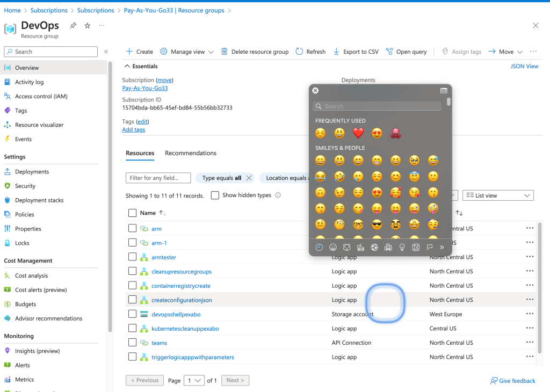550x392 pixels.
Task: Select the arm resource checkbox
Action: (132, 228)
